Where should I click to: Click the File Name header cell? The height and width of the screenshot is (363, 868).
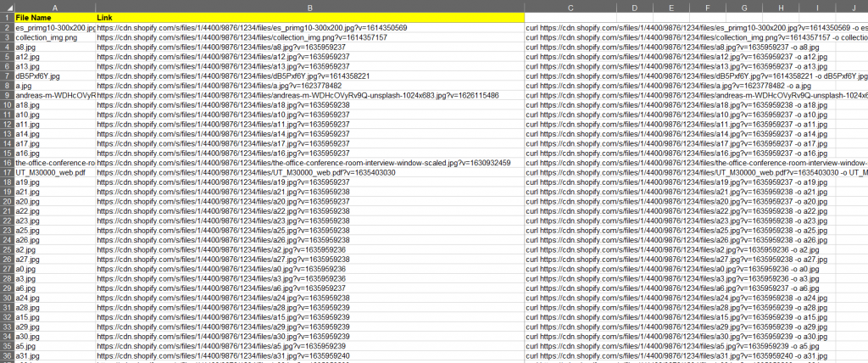pos(55,18)
